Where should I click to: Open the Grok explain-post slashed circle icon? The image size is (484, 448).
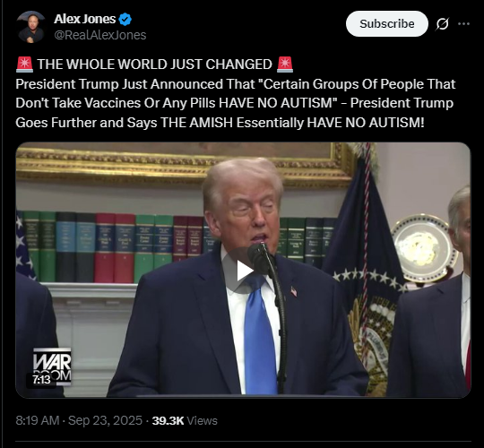pos(442,24)
